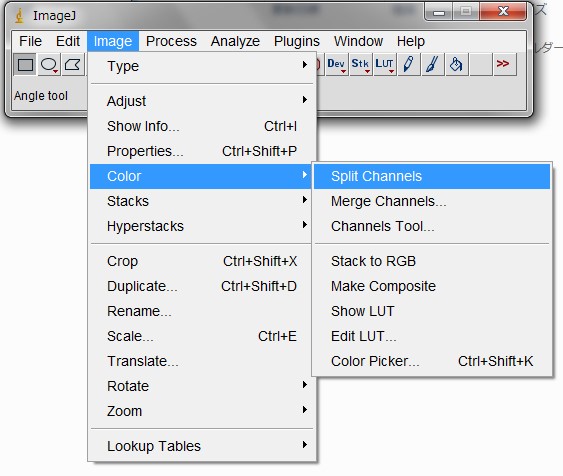The height and width of the screenshot is (476, 563).
Task: Select the Oval selection tool
Action: [x=49, y=65]
